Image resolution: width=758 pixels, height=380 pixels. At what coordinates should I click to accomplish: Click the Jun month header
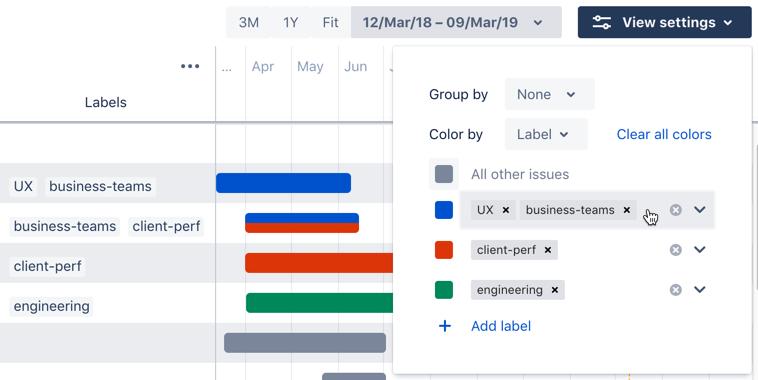tap(355, 67)
